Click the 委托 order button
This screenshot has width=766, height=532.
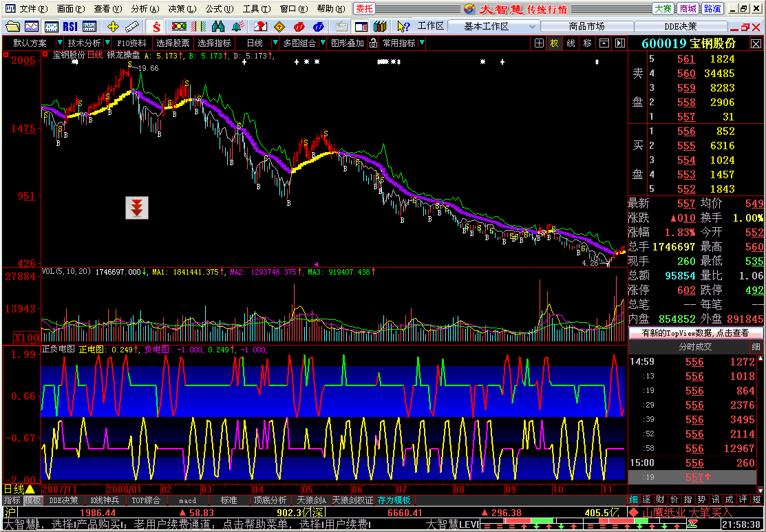click(x=363, y=9)
